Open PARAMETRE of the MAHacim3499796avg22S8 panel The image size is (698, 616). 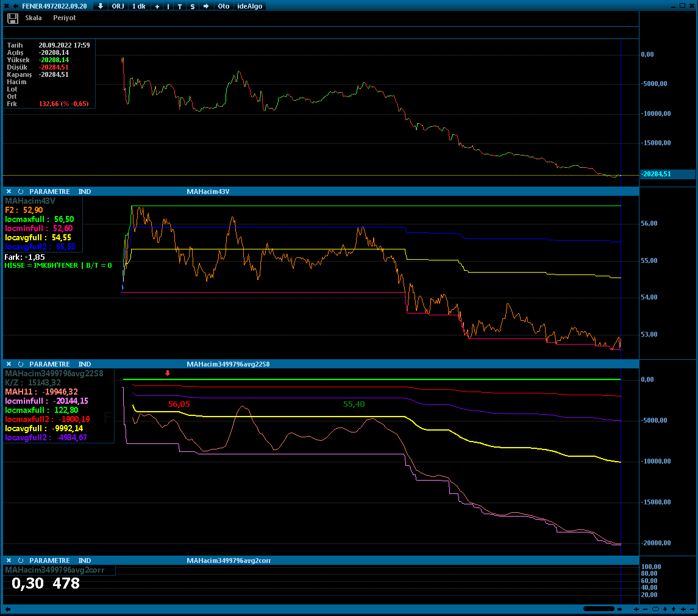tap(49, 364)
